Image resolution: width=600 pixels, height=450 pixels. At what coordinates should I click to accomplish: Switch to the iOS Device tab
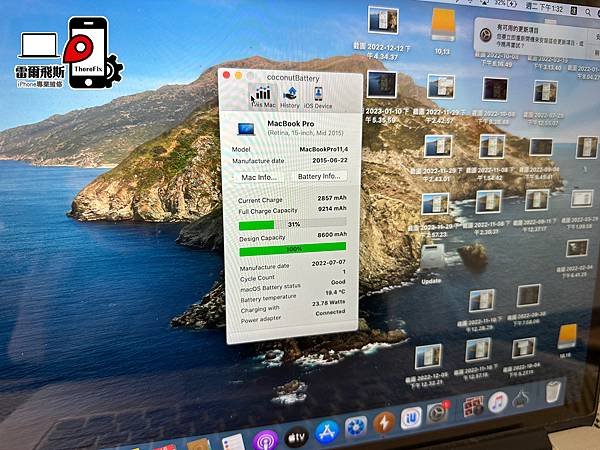coord(318,97)
